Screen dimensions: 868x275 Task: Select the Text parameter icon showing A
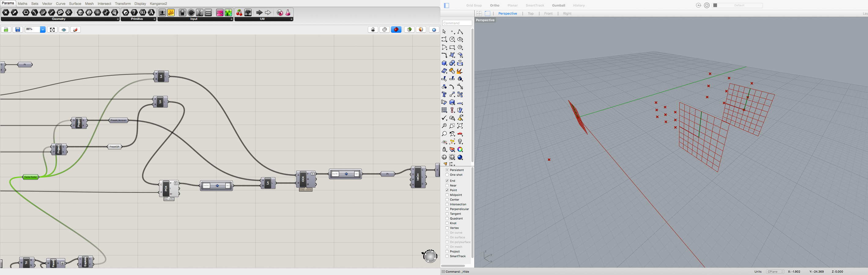click(151, 13)
